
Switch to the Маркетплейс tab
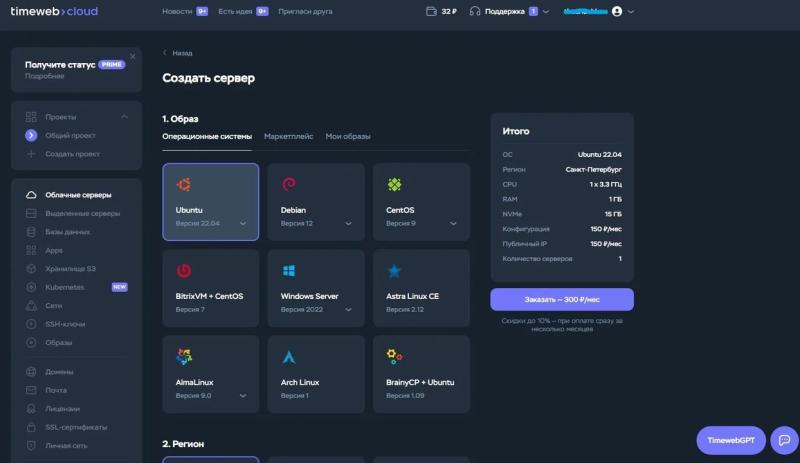click(x=289, y=136)
